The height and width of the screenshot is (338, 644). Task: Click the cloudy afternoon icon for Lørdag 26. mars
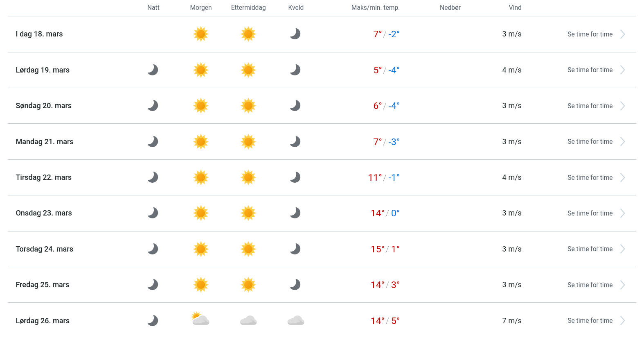248,320
